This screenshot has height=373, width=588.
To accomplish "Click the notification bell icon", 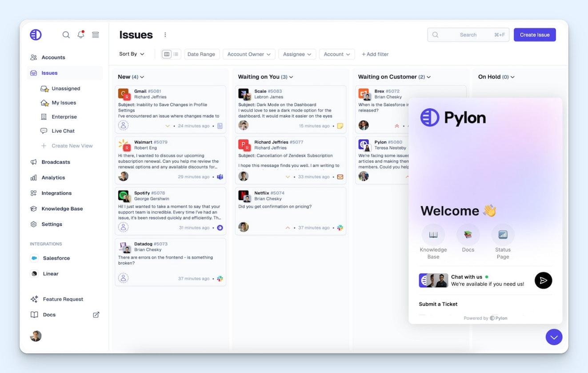I will pos(80,35).
